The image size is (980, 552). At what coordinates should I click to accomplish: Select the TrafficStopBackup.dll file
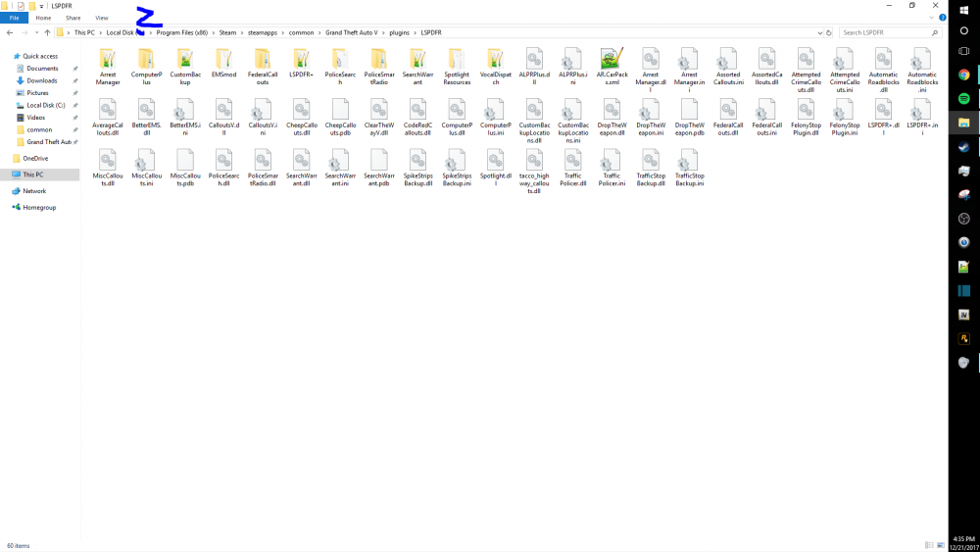point(651,169)
